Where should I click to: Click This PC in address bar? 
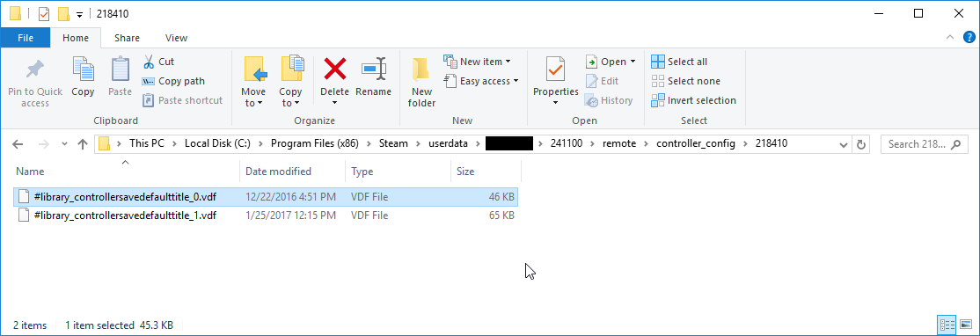pos(147,143)
